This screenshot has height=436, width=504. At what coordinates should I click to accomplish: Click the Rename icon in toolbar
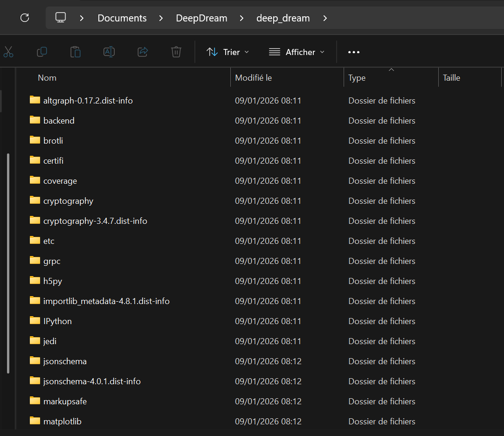click(109, 52)
